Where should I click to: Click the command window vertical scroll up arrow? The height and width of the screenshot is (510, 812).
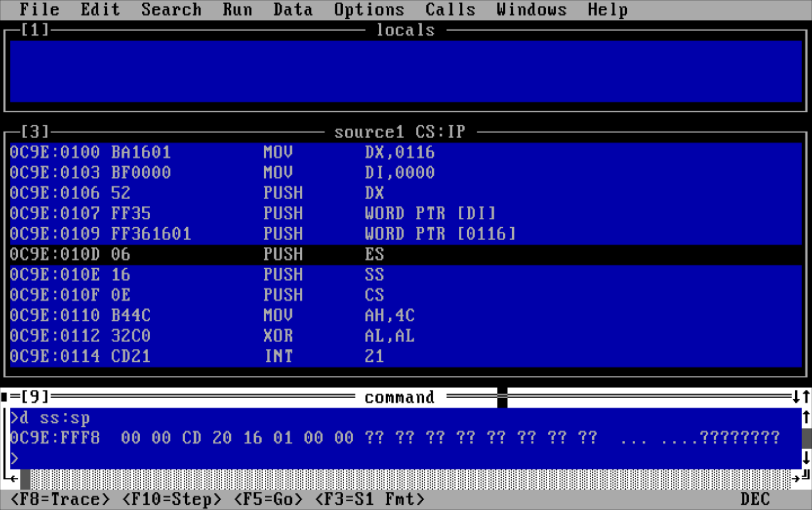click(x=806, y=418)
